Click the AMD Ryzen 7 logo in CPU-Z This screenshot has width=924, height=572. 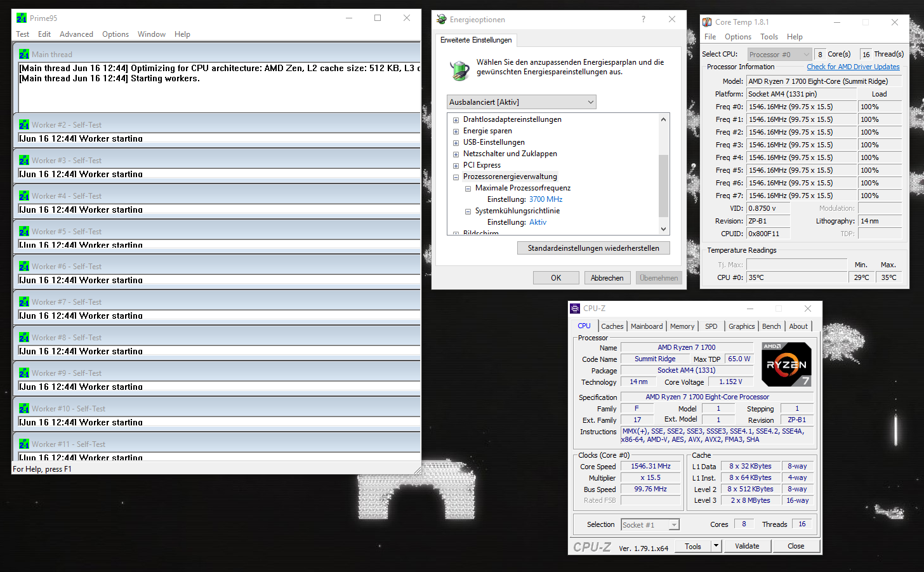pos(786,364)
